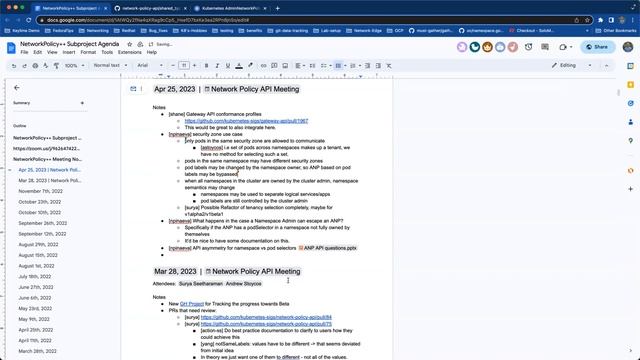This screenshot has width=640, height=360.
Task: Jump to 'August 29th, 2022' in outline
Action: pos(38,244)
